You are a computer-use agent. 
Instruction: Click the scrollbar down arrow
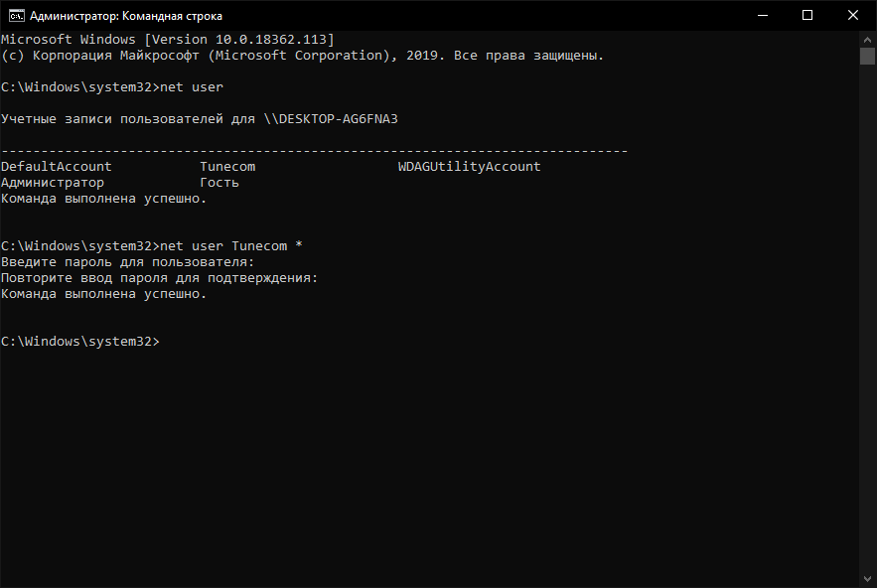(x=867, y=579)
